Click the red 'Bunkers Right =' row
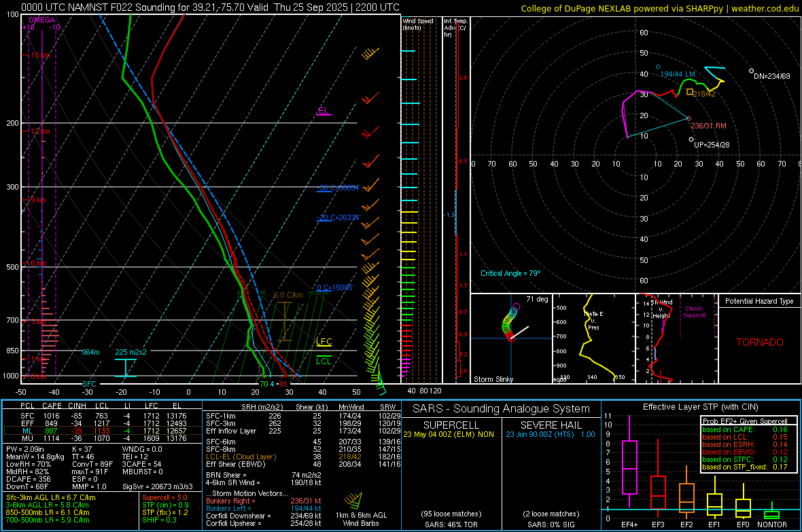 pyautogui.click(x=264, y=501)
